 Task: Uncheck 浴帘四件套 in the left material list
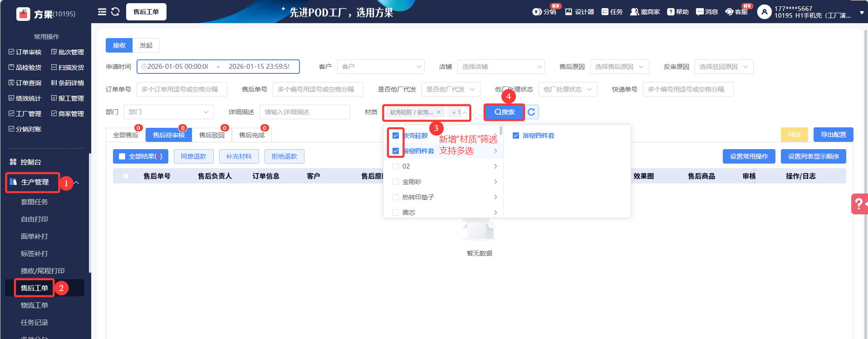coord(396,151)
